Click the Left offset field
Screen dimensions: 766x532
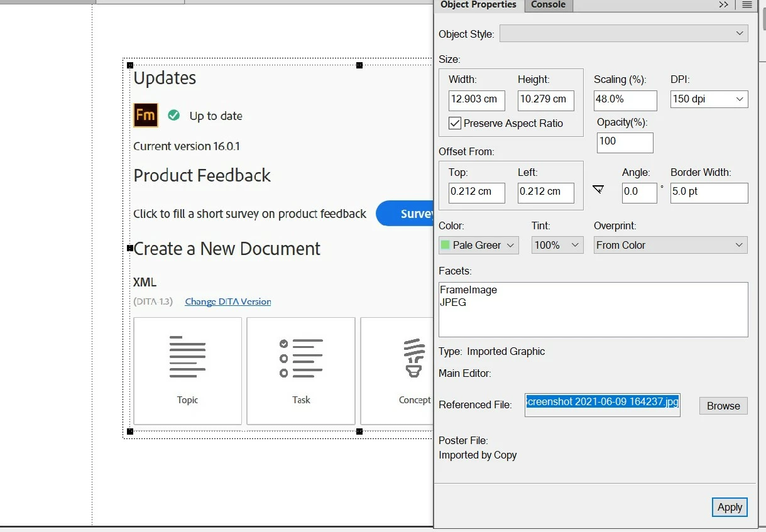[x=546, y=192]
